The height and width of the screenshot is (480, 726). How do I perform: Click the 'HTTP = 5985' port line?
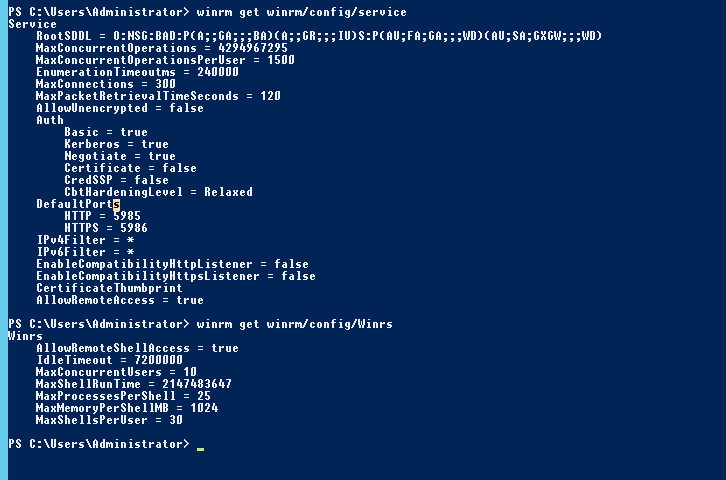(102, 216)
